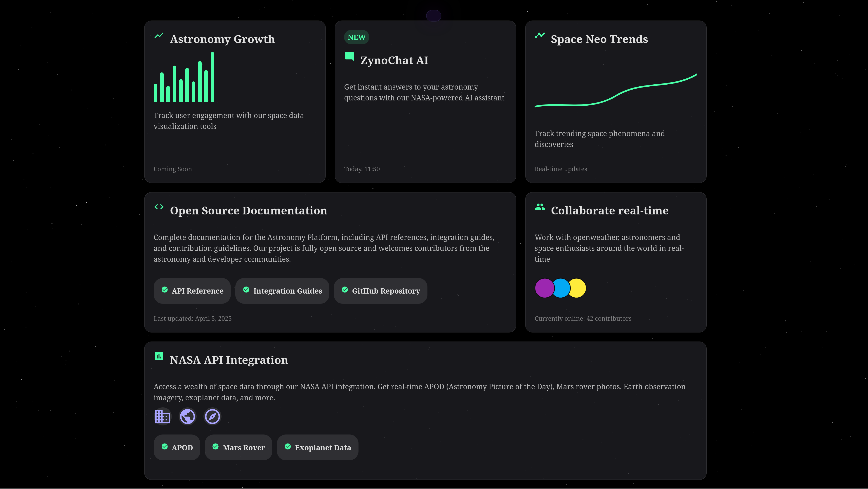Viewport: 868px width, 489px height.
Task: Click the compass icon in NASA card
Action: 212,416
